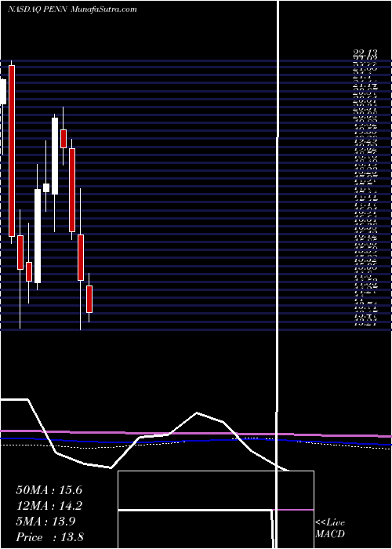Screen dimensions: 392x549
Task: Click the tallest white candlestick body
Action: pyautogui.click(x=38, y=236)
